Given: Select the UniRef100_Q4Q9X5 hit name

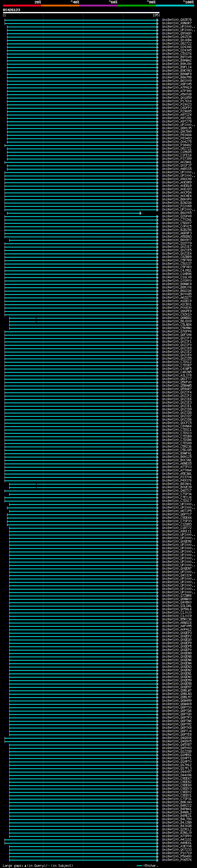Looking at the screenshot, I should click(176, 741).
